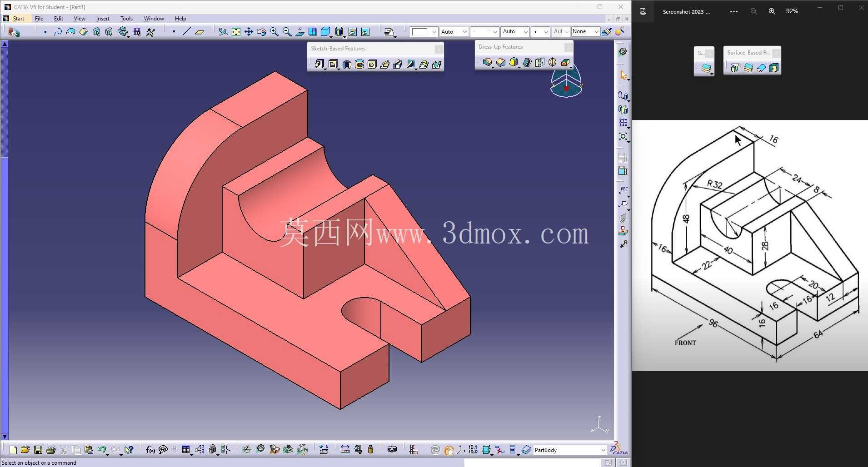Click the Measure Between icon
868x467 pixels.
click(345, 450)
